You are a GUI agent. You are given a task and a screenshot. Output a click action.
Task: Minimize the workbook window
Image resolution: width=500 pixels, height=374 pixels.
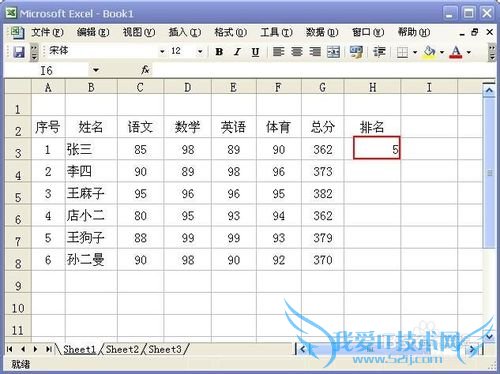coord(462,33)
